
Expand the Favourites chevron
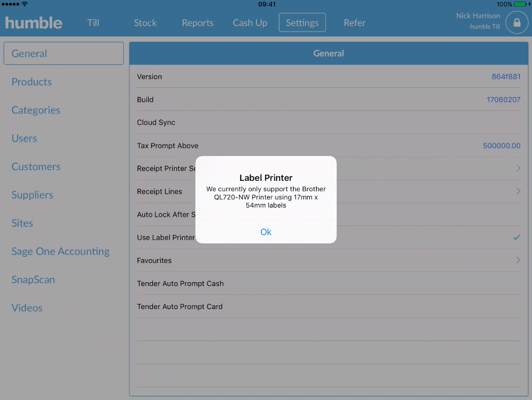pyautogui.click(x=518, y=260)
